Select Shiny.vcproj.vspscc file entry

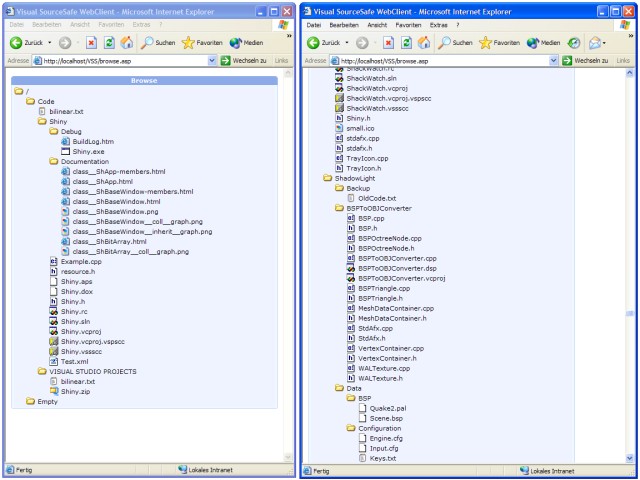pos(93,342)
